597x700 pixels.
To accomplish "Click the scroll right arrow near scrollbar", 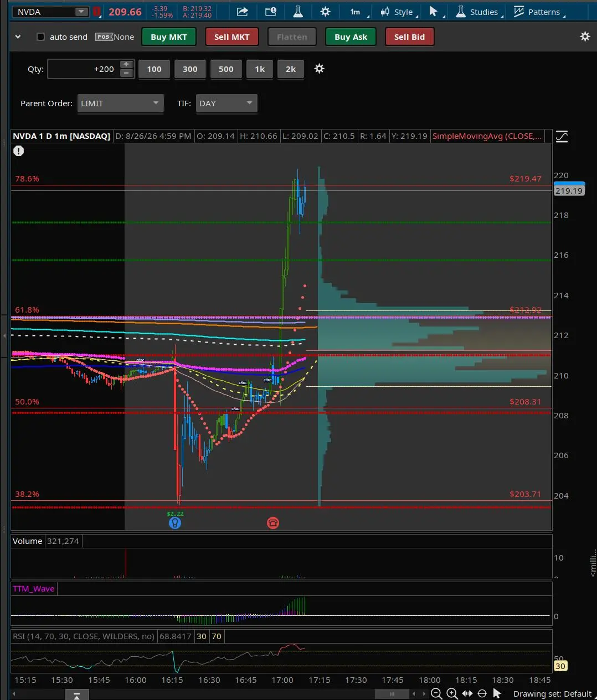I will click(x=424, y=694).
